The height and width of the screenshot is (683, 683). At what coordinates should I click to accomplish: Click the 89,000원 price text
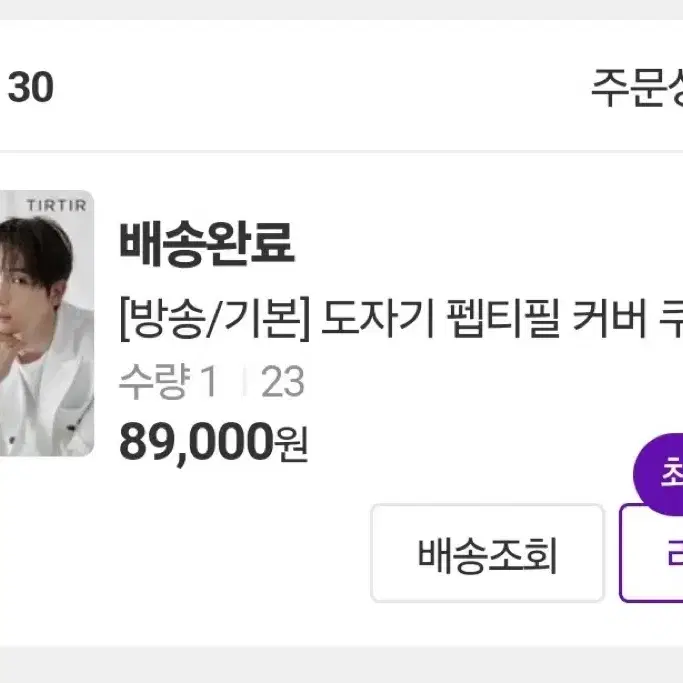click(x=213, y=442)
